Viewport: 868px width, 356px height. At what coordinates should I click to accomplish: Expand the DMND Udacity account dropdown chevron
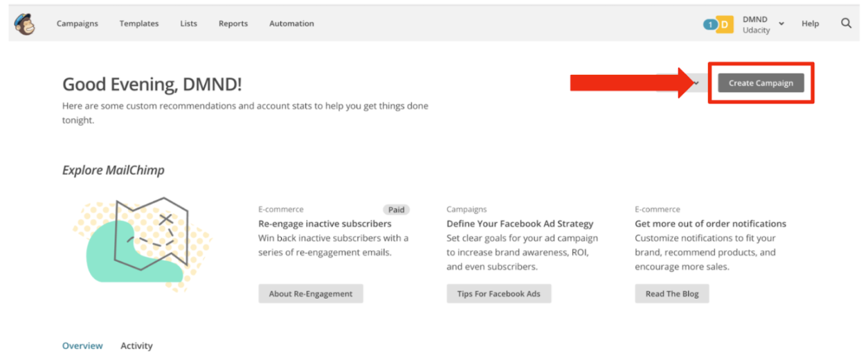(x=781, y=24)
